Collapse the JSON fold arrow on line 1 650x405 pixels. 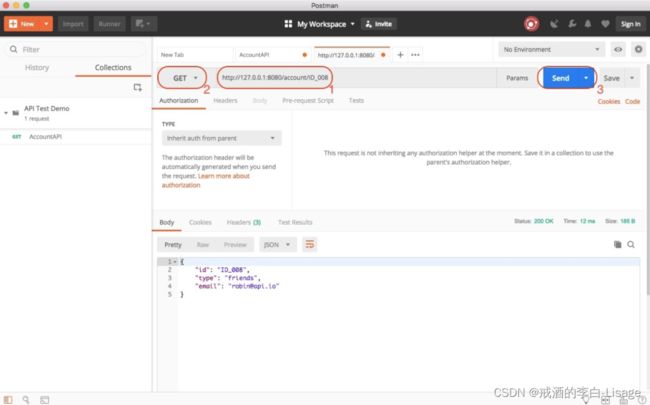pyautogui.click(x=175, y=262)
